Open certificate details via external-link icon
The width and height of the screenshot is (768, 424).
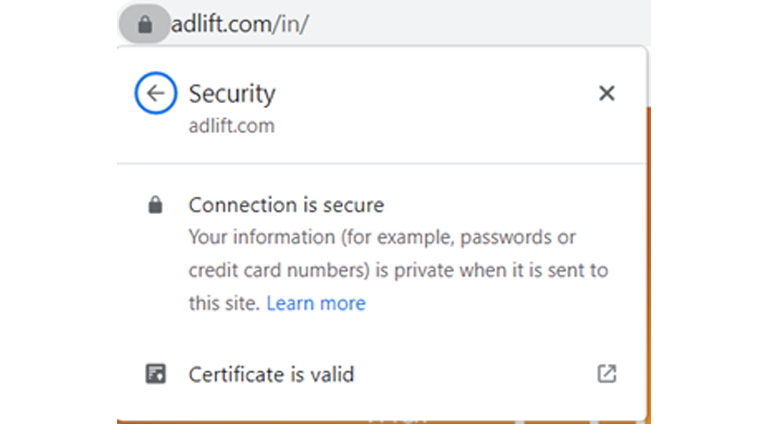606,374
